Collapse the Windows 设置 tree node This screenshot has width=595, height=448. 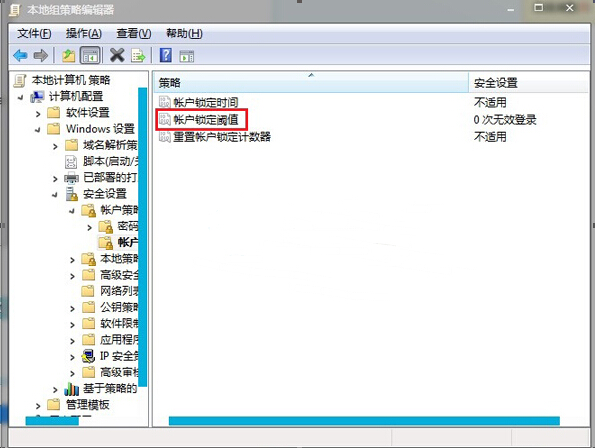[x=38, y=130]
